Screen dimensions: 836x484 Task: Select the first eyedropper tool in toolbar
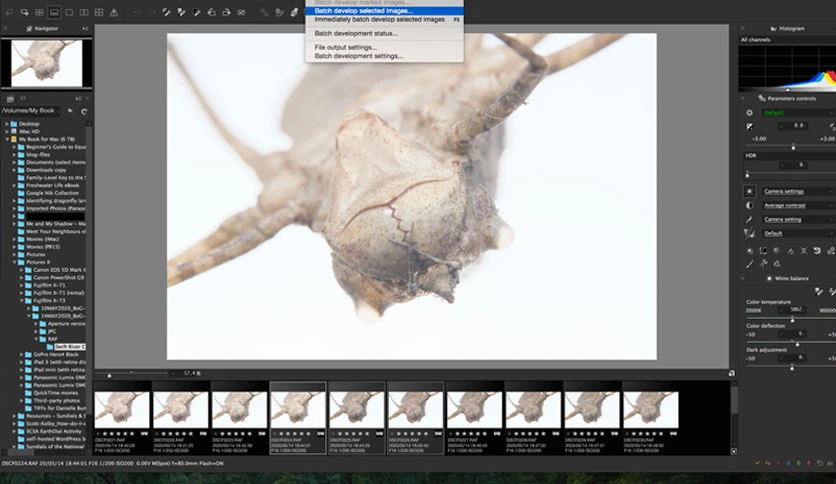click(166, 12)
